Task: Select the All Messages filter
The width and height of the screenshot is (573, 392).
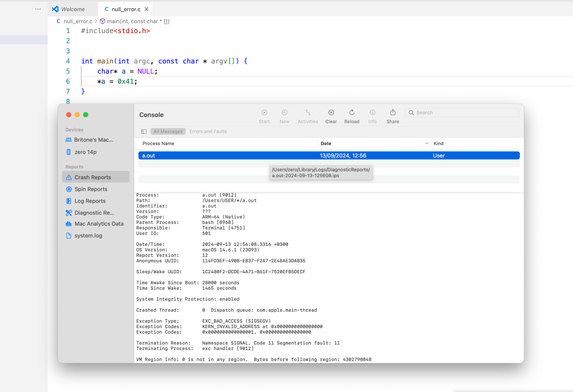Action: pyautogui.click(x=168, y=132)
